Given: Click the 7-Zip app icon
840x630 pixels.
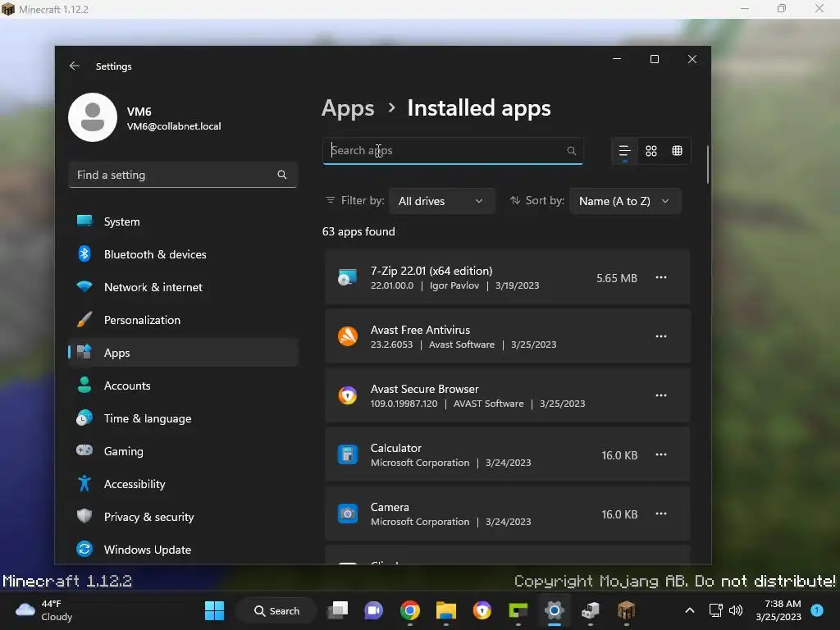Looking at the screenshot, I should point(347,277).
